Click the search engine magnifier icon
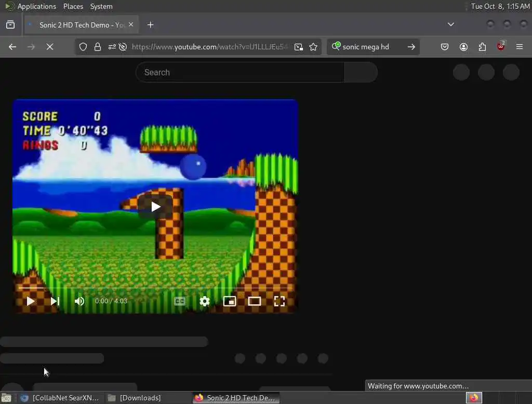This screenshot has width=532, height=404. click(x=336, y=46)
